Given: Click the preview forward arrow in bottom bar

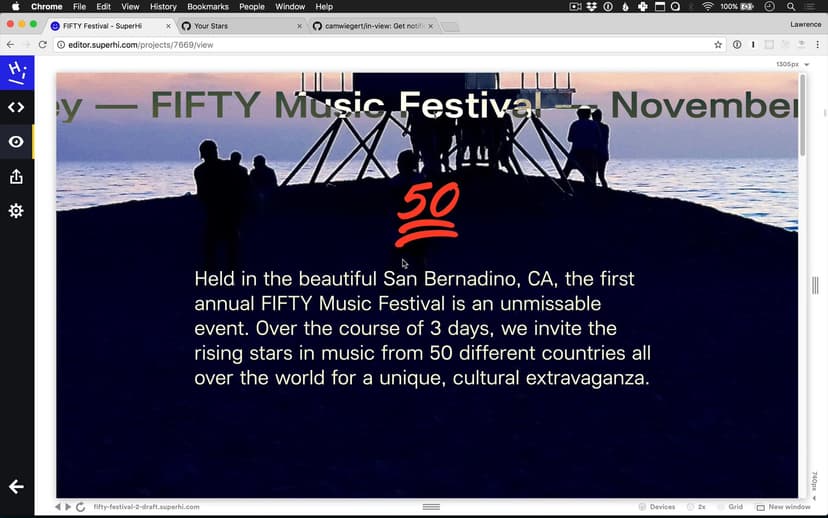Looking at the screenshot, I should (68, 507).
